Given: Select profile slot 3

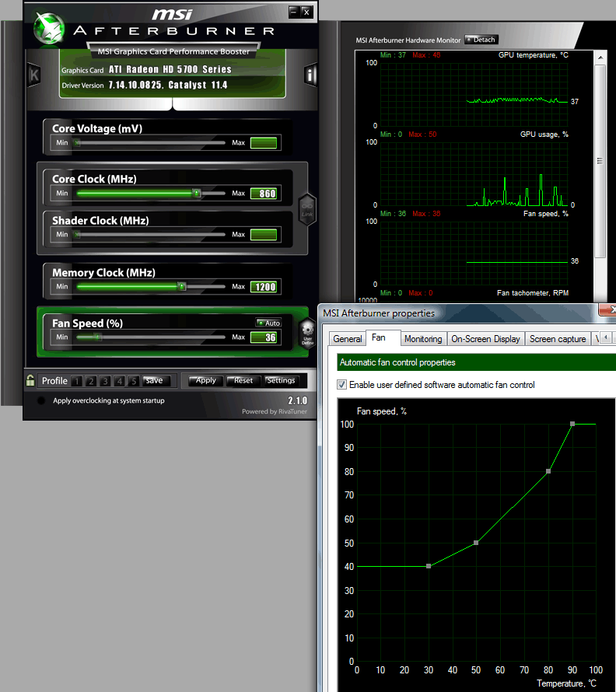Looking at the screenshot, I should point(105,381).
